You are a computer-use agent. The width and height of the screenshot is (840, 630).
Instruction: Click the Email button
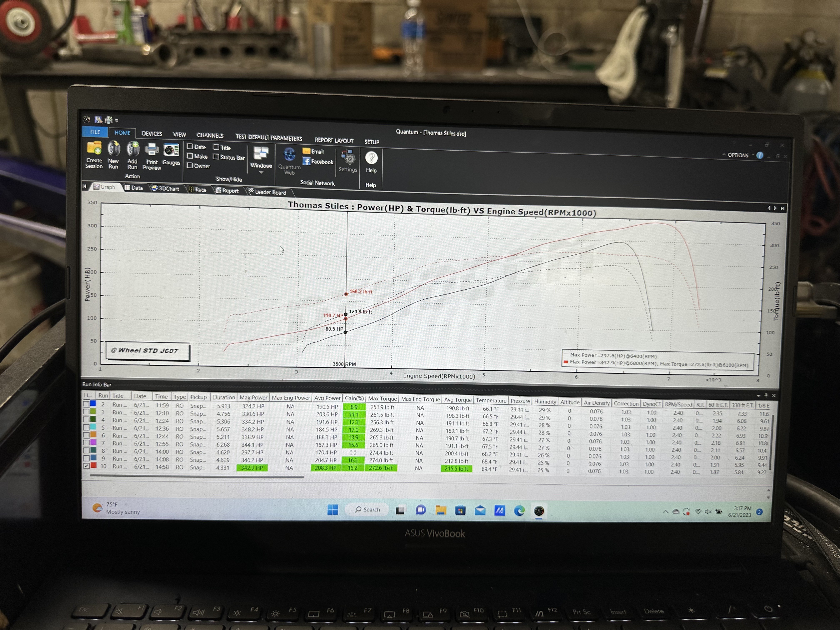pyautogui.click(x=313, y=151)
